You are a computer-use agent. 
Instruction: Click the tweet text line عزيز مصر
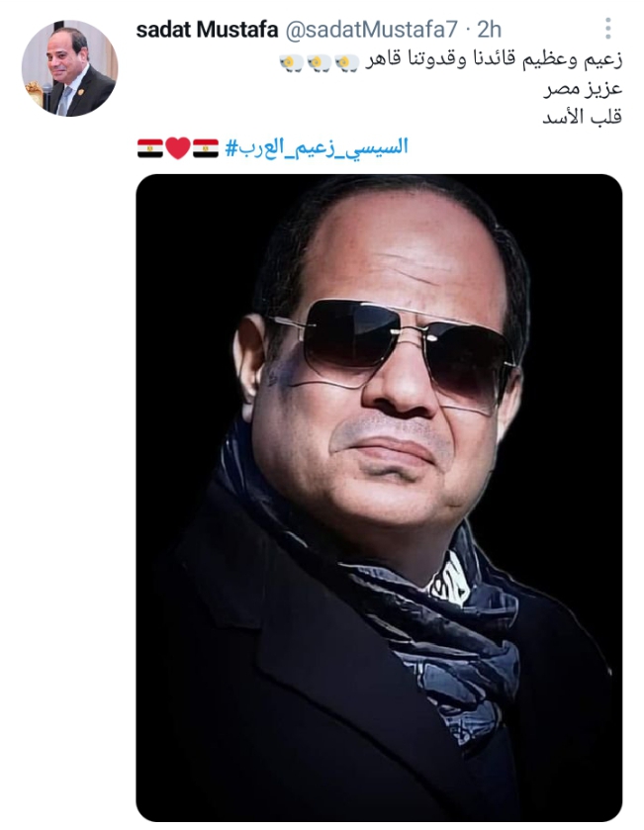click(x=583, y=88)
